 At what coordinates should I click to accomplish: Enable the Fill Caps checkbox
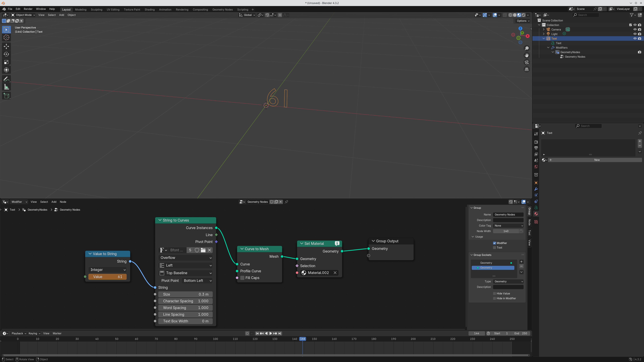coord(242,278)
